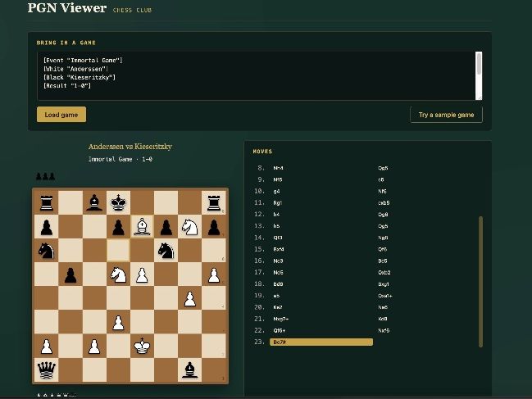
Task: Go to white's move 14 Qf3
Action: (321, 238)
